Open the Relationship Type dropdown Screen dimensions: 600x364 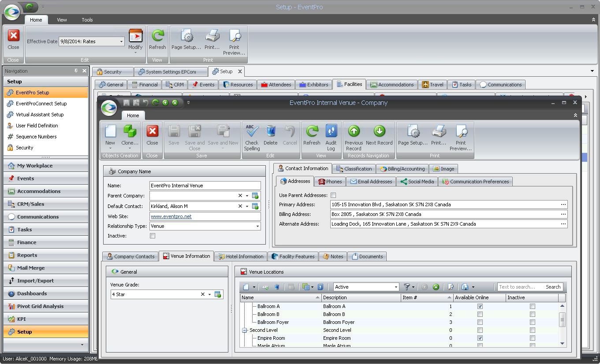click(x=258, y=226)
